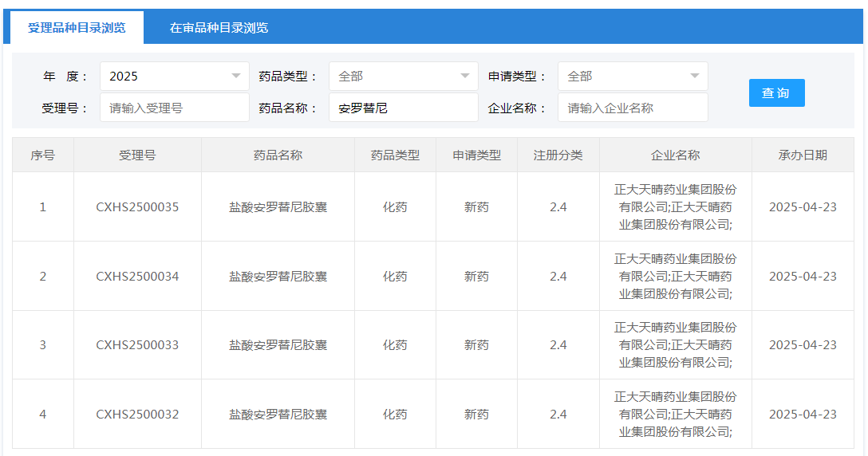Click 盐酸安罗替尼胶囊 in row CXHS2500033
Image resolution: width=868 pixels, height=456 pixels.
pos(278,344)
